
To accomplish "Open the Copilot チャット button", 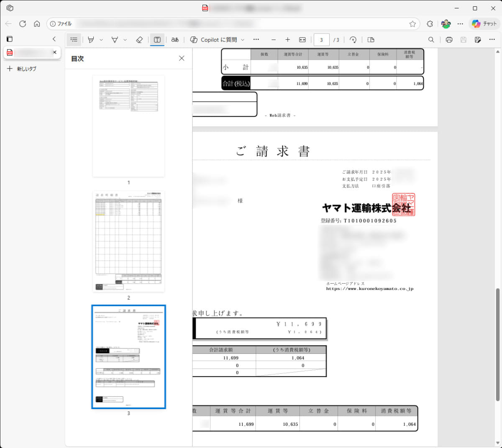I will click(x=484, y=24).
